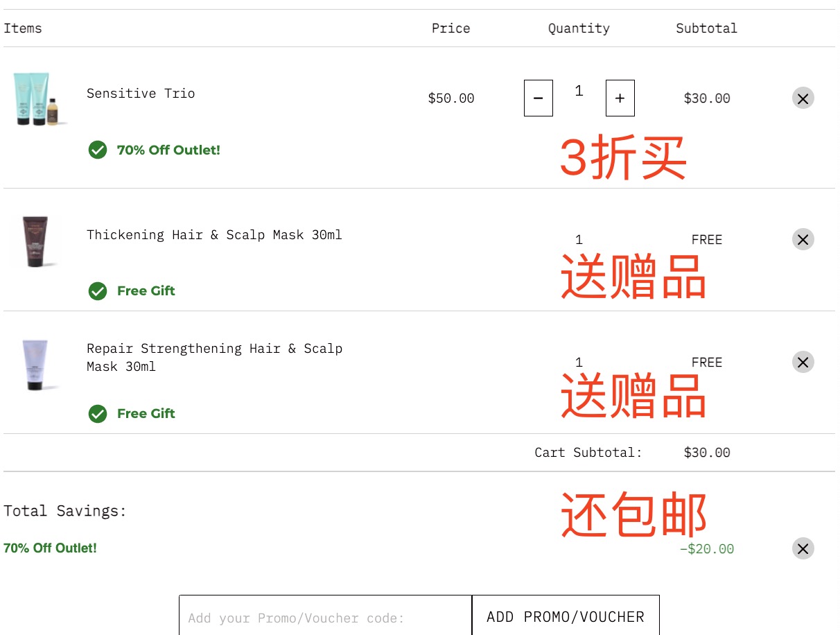Remove Sensitive Trio from cart
Viewport: 840px width, 635px height.
tap(803, 98)
